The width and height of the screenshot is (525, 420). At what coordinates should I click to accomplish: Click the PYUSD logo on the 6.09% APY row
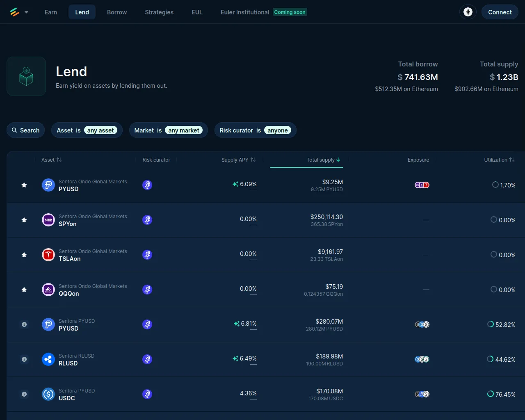click(x=48, y=185)
